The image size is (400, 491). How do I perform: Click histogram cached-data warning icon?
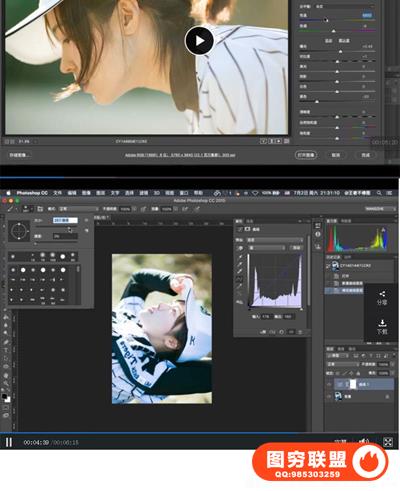[x=384, y=230]
